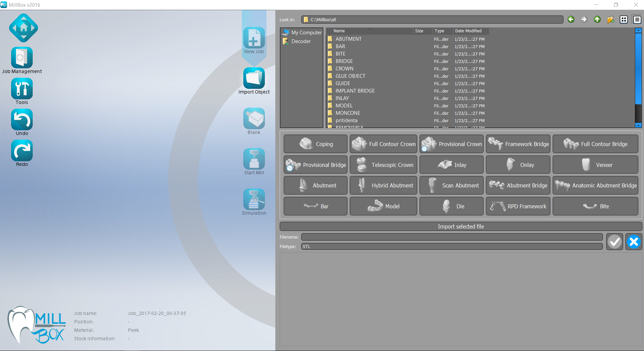The height and width of the screenshot is (351, 644).
Task: Click the Import selected file button
Action: tap(460, 226)
